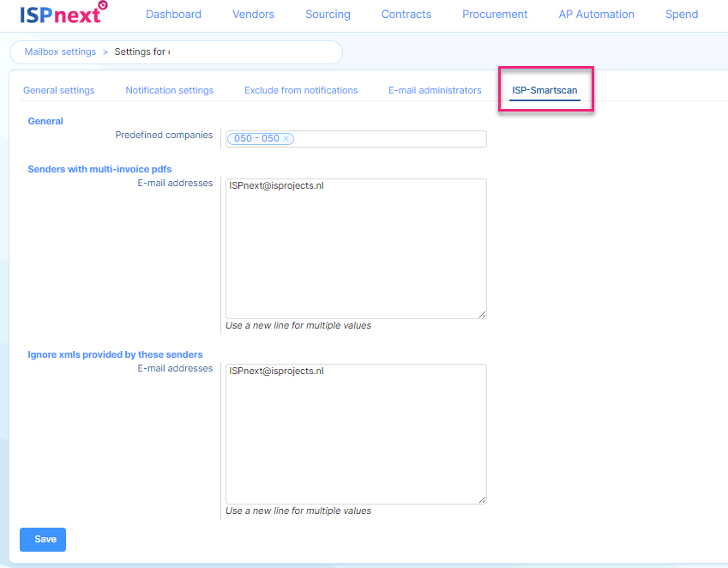
Task: Grab resize handle of multi-invoice pdfs textarea
Action: 483,314
